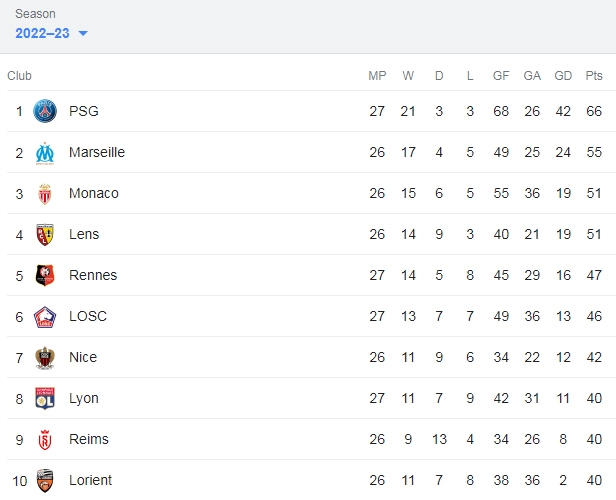Image resolution: width=616 pixels, height=500 pixels.
Task: Expand the season selector arrow
Action: (83, 33)
